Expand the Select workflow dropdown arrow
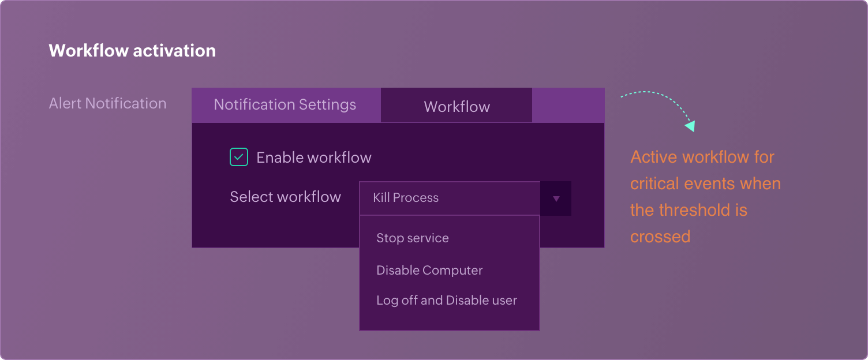Image resolution: width=868 pixels, height=360 pixels. click(556, 198)
